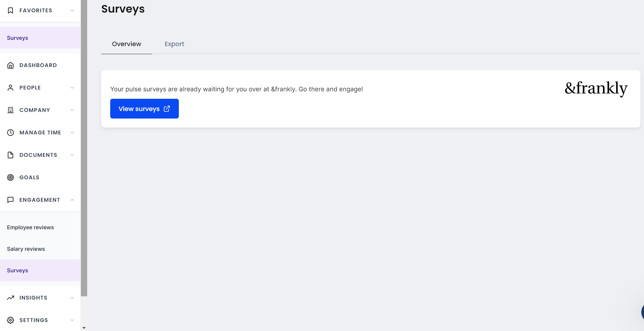The height and width of the screenshot is (331, 644).
Task: Expand the Manage Time chevron
Action: [x=72, y=133]
